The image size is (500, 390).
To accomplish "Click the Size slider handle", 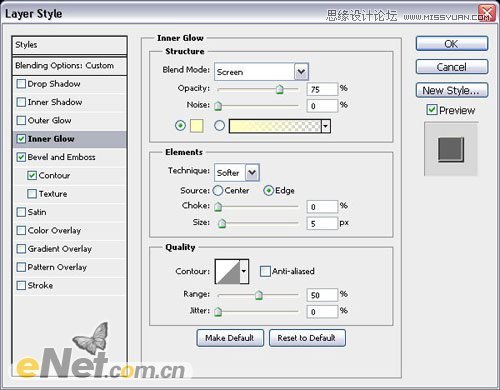I will point(222,223).
